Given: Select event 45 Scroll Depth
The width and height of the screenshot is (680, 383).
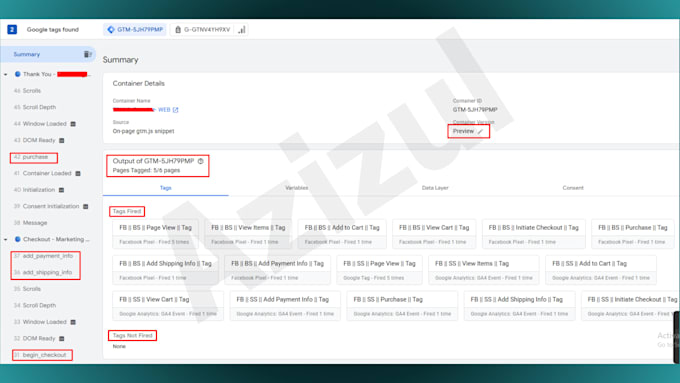Looking at the screenshot, I should [35, 107].
